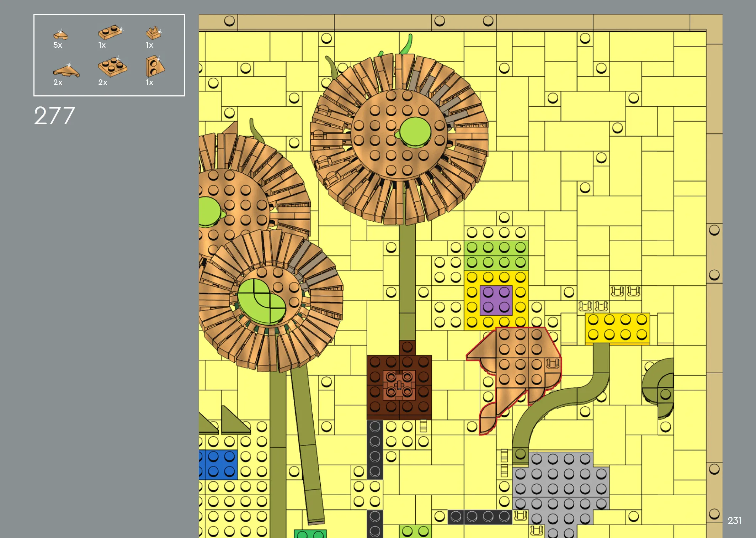Click the quarter-round tile part marked 5x
Viewport: 756px width, 538px height.
[60, 35]
